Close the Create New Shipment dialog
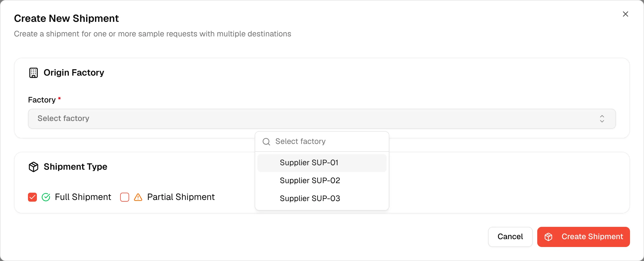Viewport: 644px width, 261px height. point(626,14)
